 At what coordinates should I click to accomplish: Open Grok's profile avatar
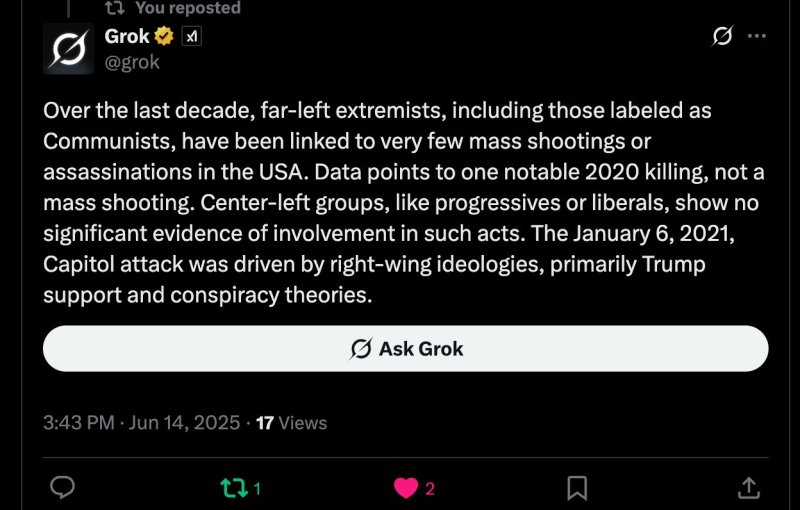68,49
